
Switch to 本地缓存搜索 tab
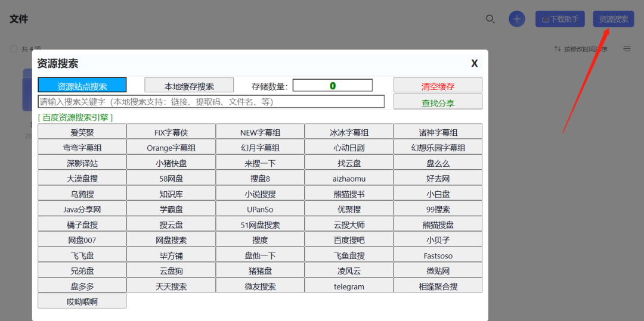(x=189, y=85)
